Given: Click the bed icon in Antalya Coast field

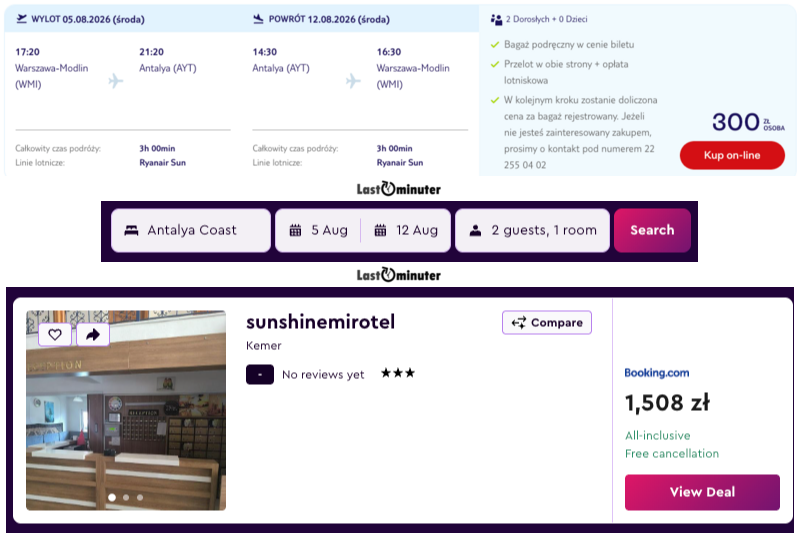Looking at the screenshot, I should (131, 231).
